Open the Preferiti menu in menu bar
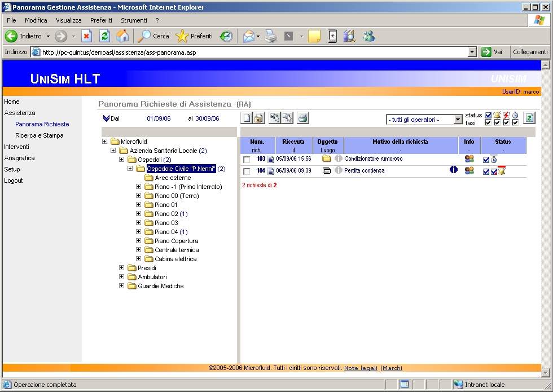The image size is (553, 392). (x=101, y=20)
